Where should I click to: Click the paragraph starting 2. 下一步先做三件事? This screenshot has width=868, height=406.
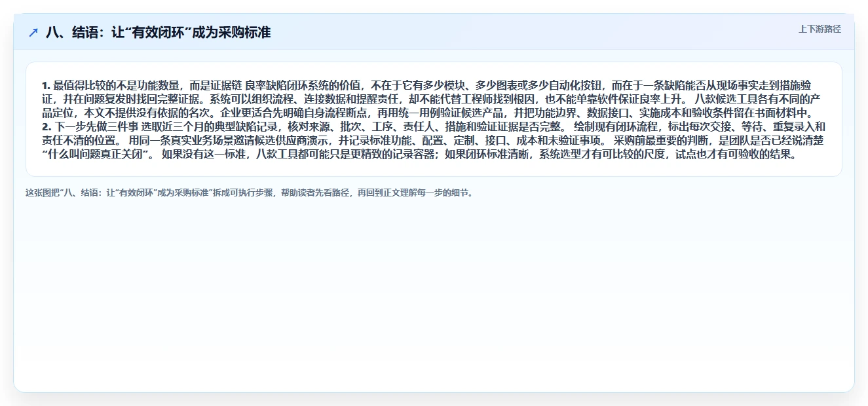click(x=434, y=141)
